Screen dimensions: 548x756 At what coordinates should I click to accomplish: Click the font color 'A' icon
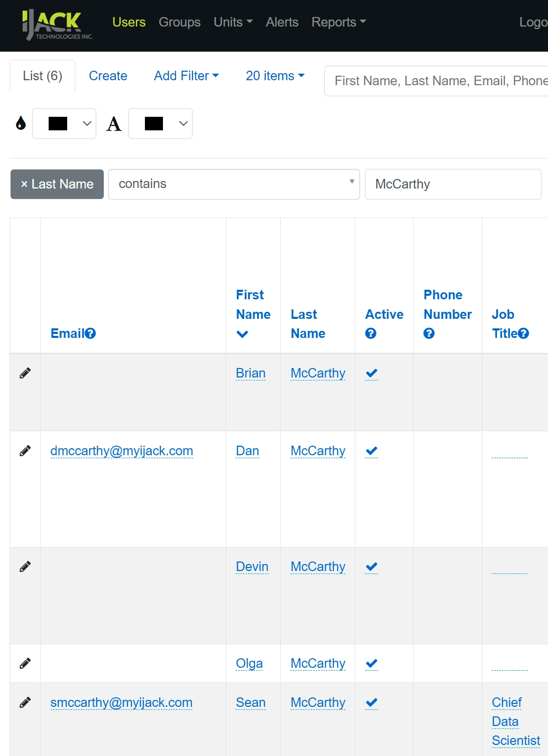coord(114,123)
